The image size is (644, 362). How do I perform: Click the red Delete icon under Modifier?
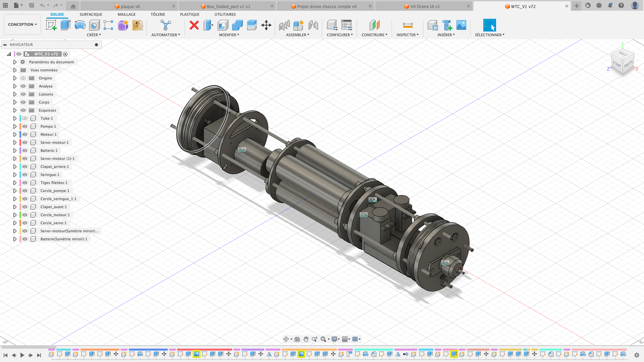[x=194, y=25]
